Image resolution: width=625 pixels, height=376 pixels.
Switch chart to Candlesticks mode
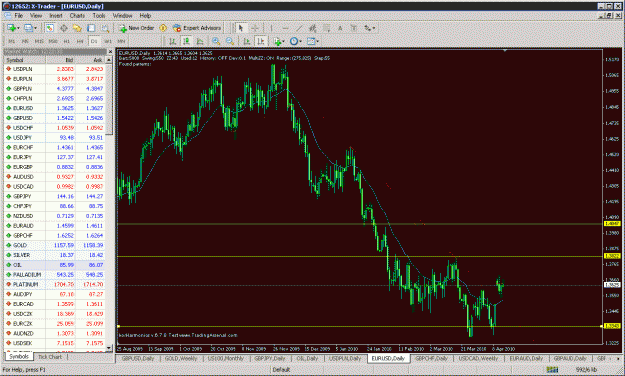click(186, 41)
